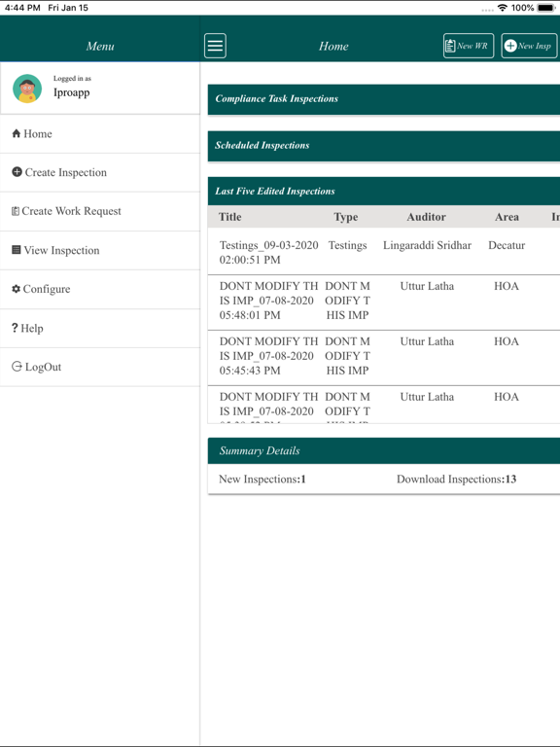560x747 pixels.
Task: Tap the hamburger menu icon
Action: tap(215, 46)
